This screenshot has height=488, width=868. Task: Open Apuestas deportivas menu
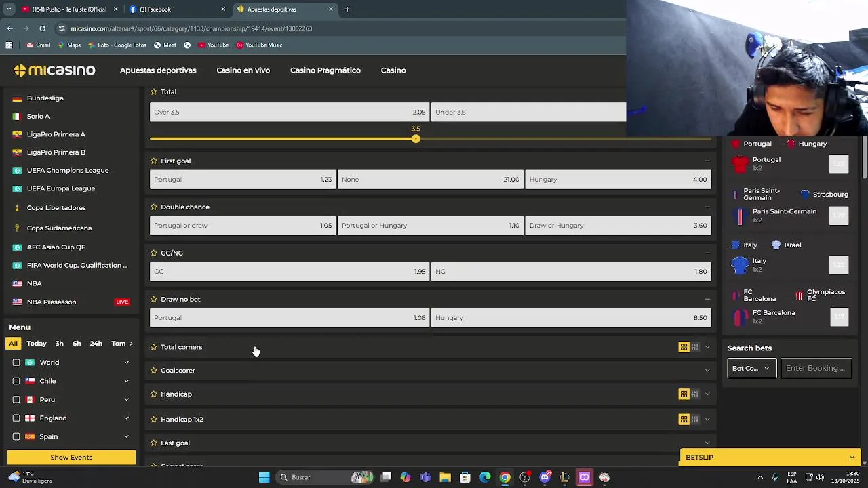[x=158, y=70]
